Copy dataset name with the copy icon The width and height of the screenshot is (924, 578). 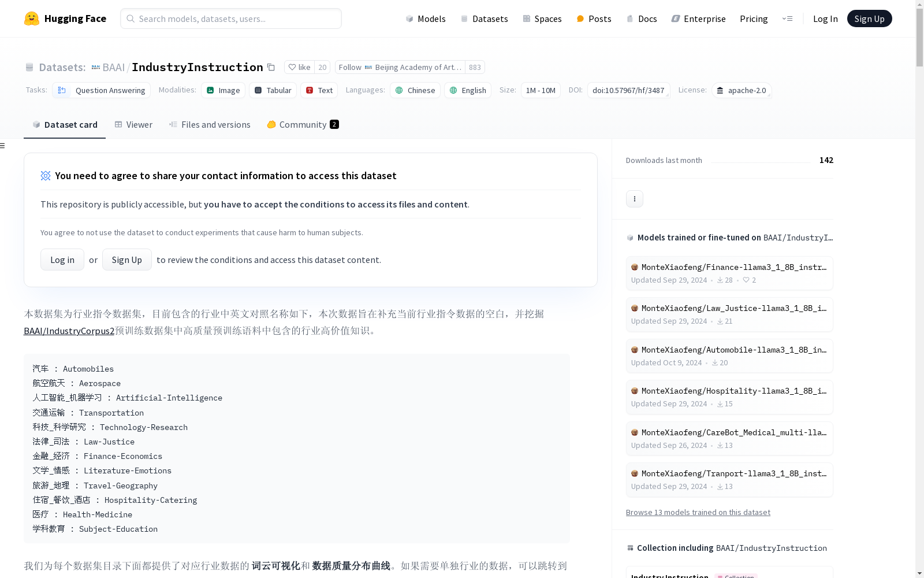click(x=271, y=67)
